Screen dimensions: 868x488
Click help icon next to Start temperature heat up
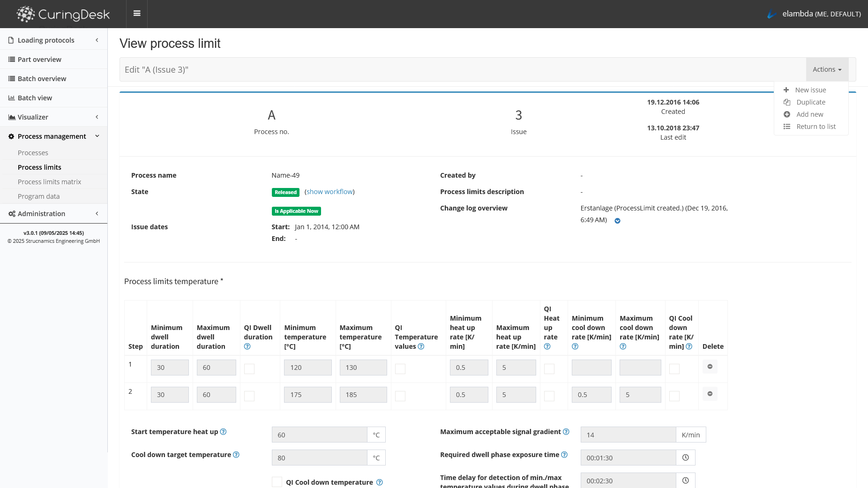coord(224,432)
